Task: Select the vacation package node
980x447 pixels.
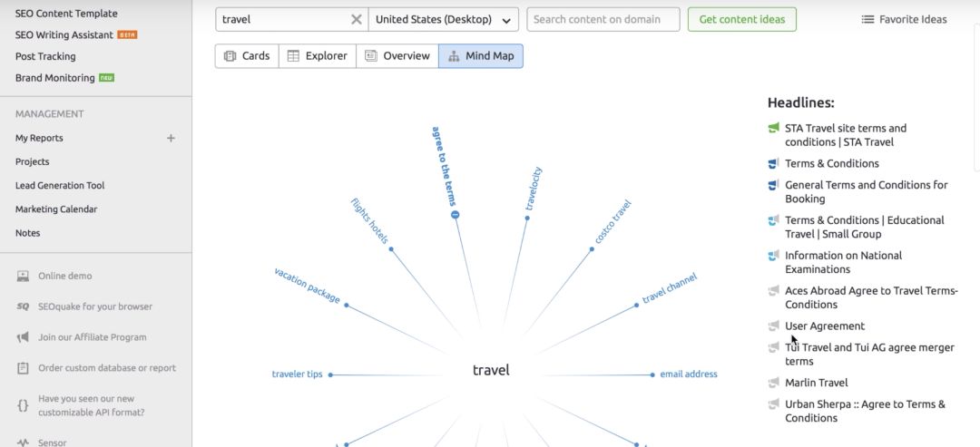Action: tap(307, 286)
